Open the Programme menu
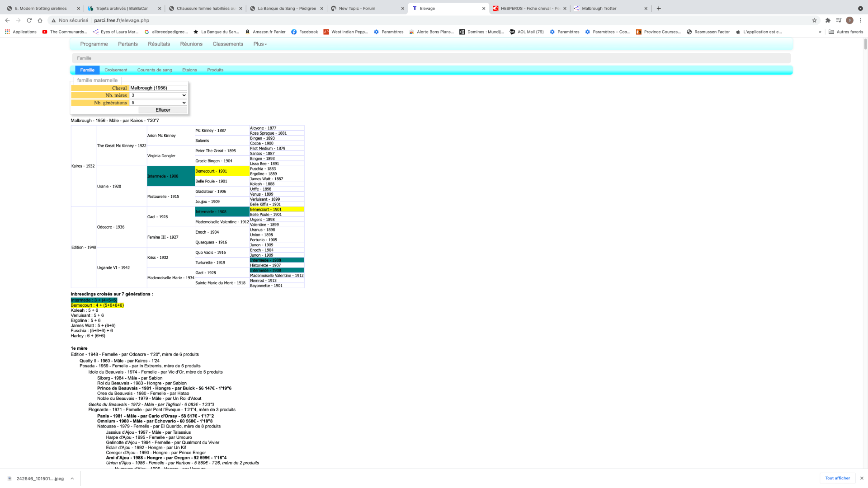The width and height of the screenshot is (868, 488). 94,44
